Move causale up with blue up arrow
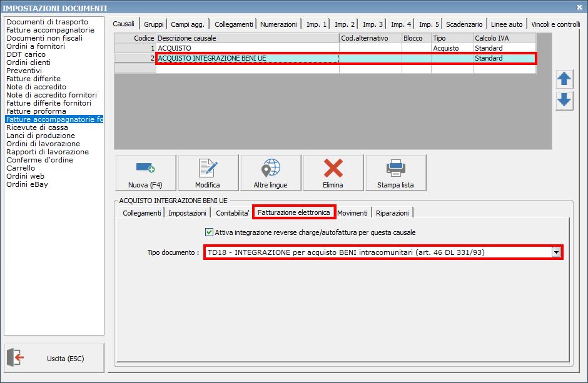The width and height of the screenshot is (588, 383). (564, 79)
